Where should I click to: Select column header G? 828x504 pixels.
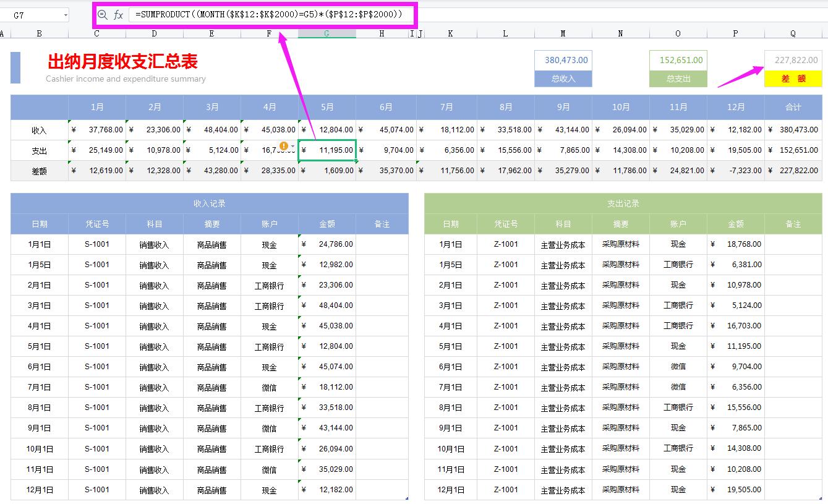point(327,34)
